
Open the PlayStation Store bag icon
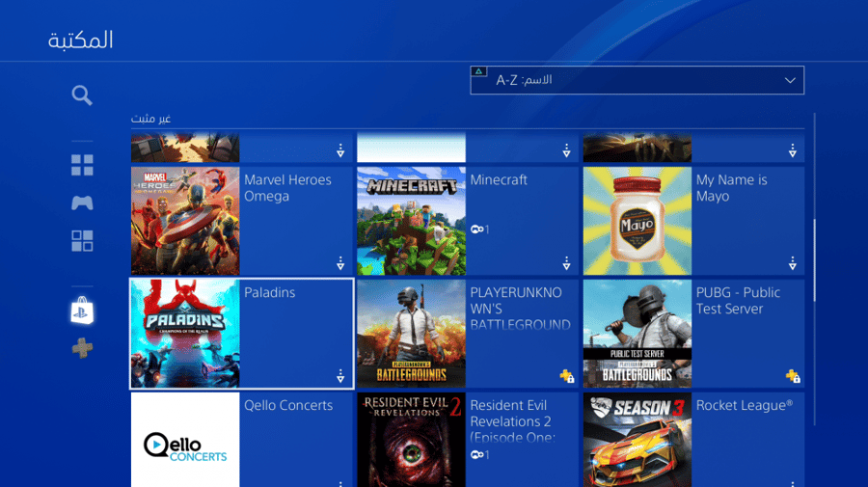[x=82, y=310]
